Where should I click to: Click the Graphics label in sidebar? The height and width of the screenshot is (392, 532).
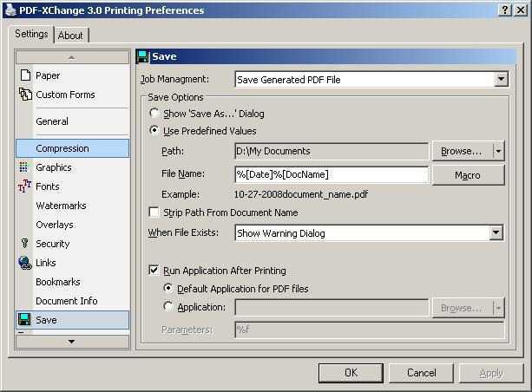coord(54,167)
